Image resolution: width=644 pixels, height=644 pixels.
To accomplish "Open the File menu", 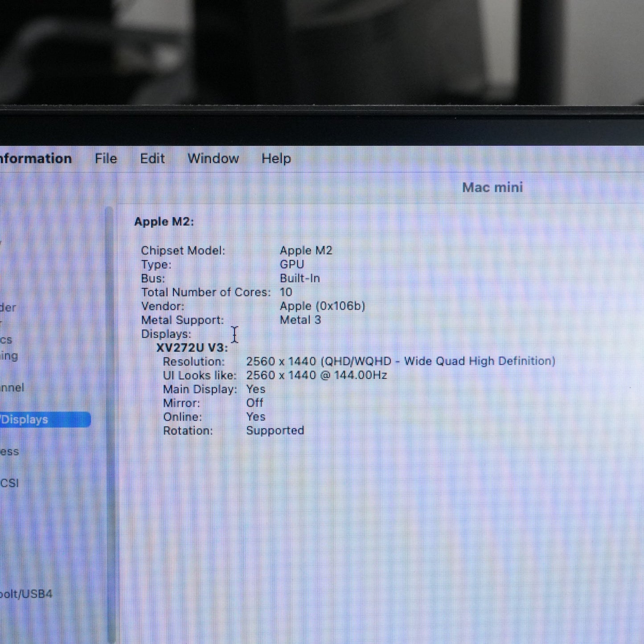I will click(x=106, y=159).
